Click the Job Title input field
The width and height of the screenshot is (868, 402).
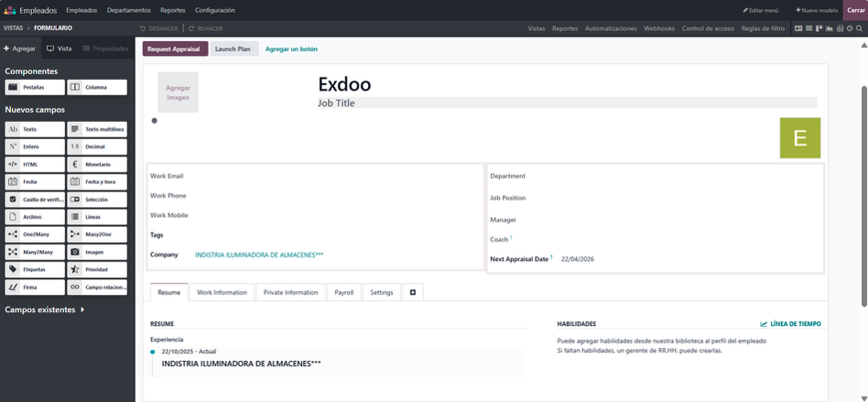point(567,103)
